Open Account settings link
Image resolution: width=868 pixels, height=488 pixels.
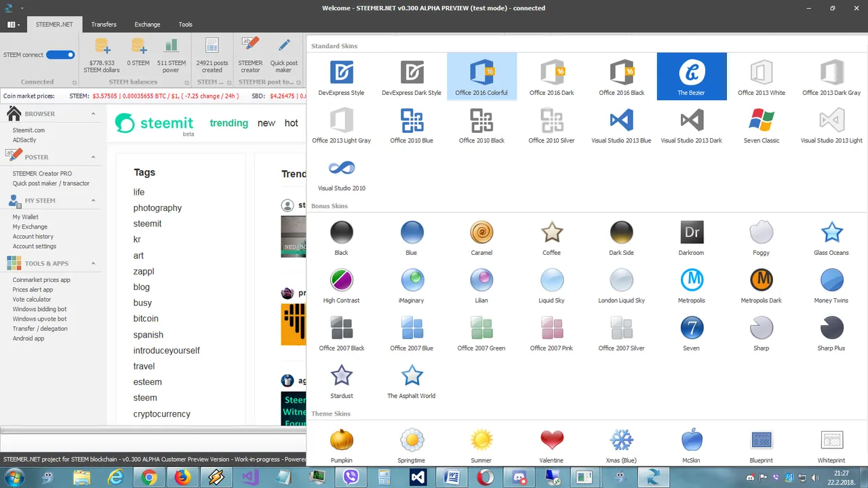click(x=34, y=246)
